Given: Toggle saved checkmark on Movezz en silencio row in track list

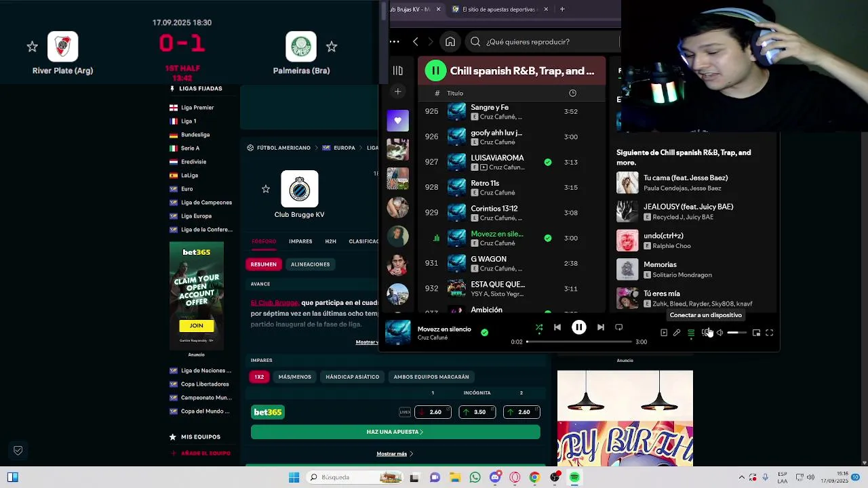Looking at the screenshot, I should [548, 238].
